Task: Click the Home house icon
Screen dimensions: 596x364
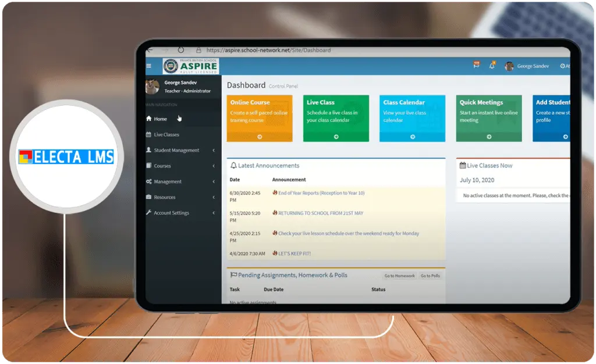Action: point(149,119)
